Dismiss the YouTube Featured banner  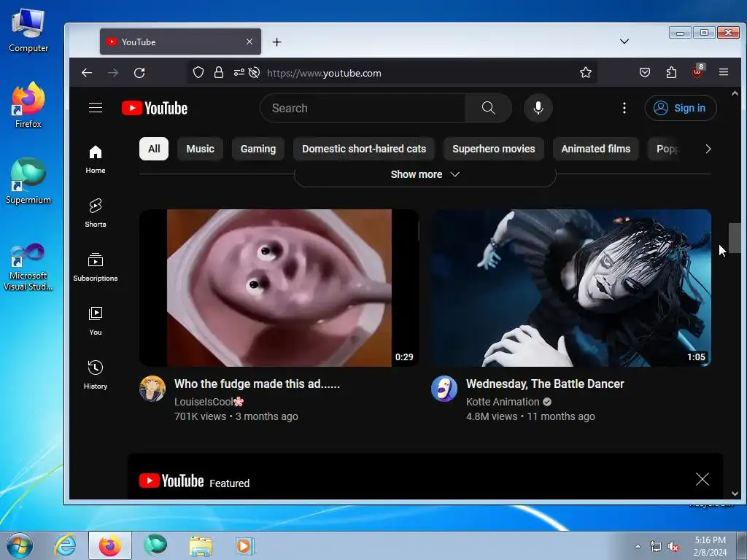pyautogui.click(x=703, y=479)
